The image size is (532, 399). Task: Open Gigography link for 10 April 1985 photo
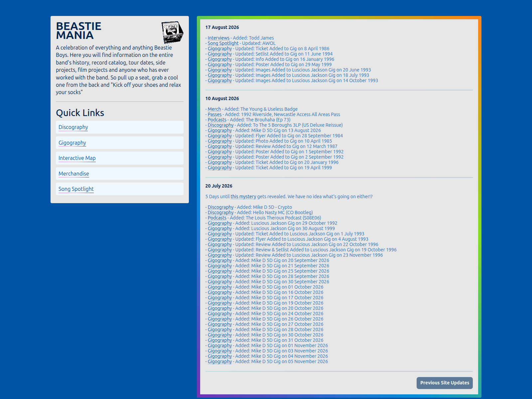[220, 141]
